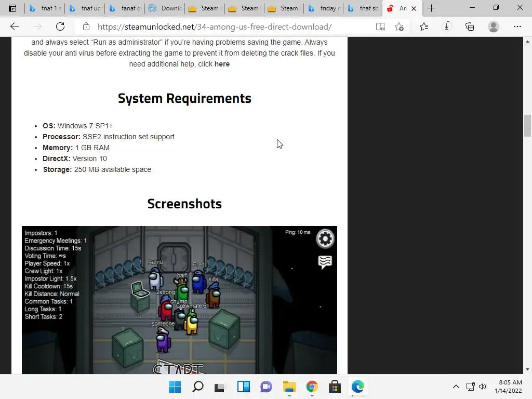Click the scrollbar up arrow

tap(527, 42)
